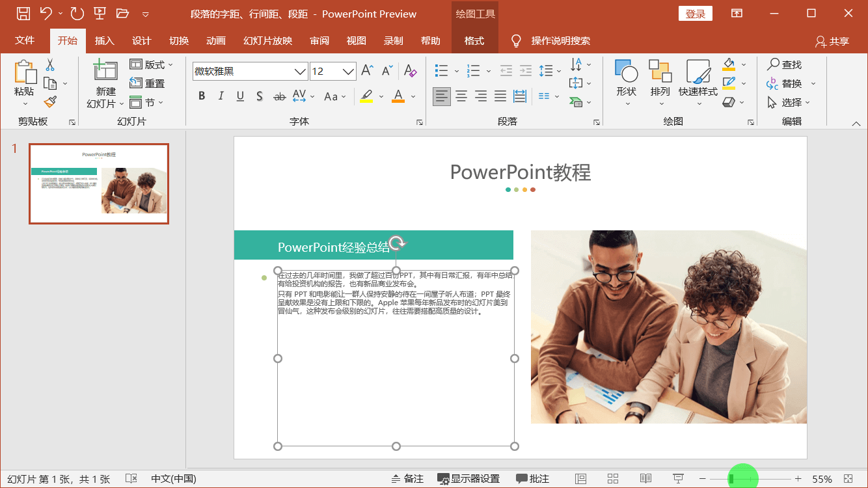This screenshot has width=868, height=488.
Task: Switch to Design (设计) tab
Action: point(141,40)
